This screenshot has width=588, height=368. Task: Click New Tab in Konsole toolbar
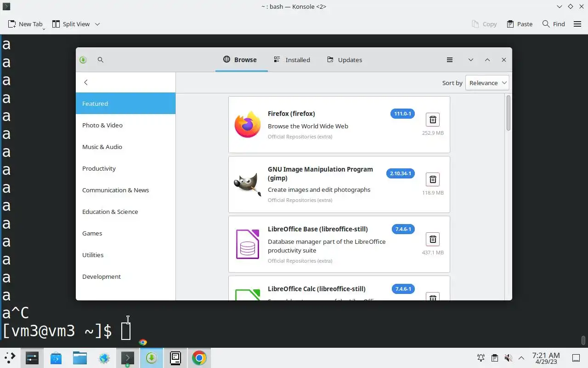pyautogui.click(x=25, y=24)
